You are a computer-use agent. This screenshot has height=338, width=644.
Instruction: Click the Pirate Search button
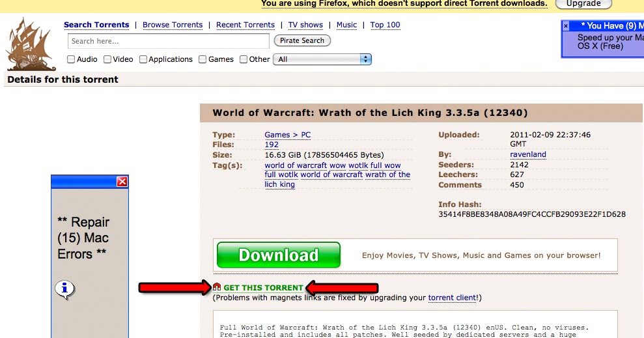302,40
